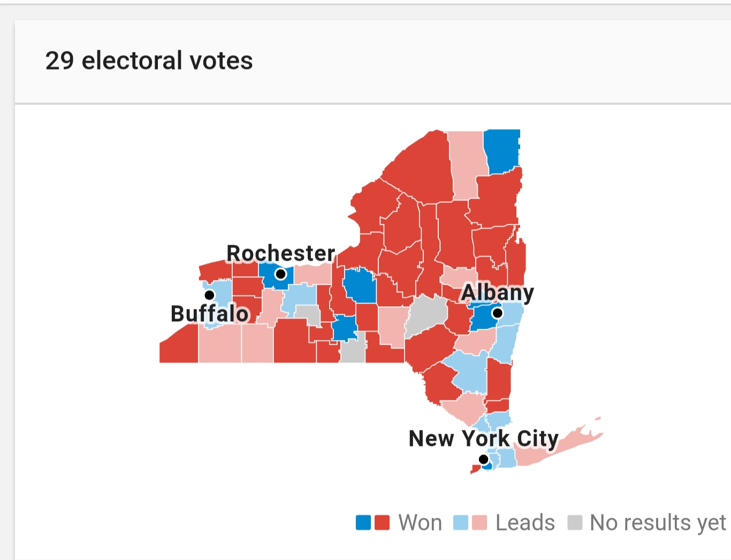Viewport: 731px width, 560px height.
Task: Click the gray No results yet square
Action: (x=575, y=523)
